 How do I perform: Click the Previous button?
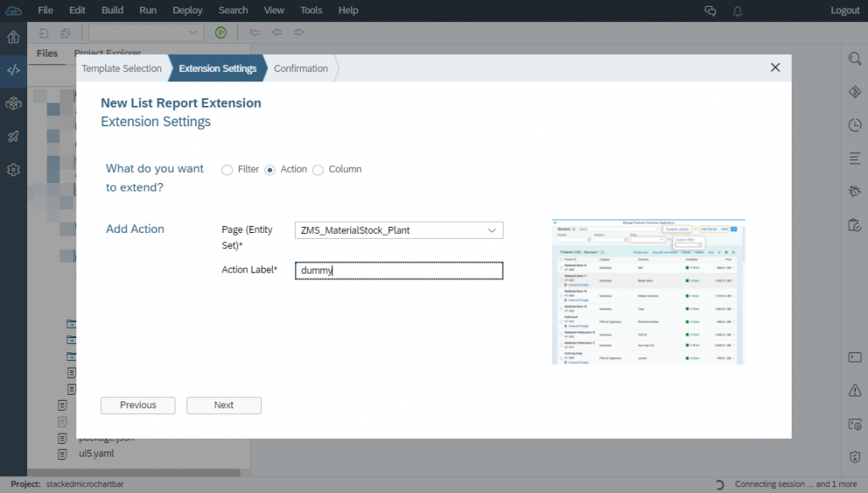(x=138, y=405)
